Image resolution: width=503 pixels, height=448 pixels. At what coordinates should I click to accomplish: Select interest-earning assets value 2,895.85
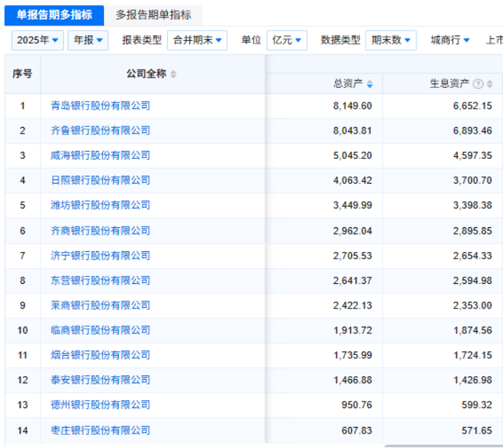pos(472,231)
